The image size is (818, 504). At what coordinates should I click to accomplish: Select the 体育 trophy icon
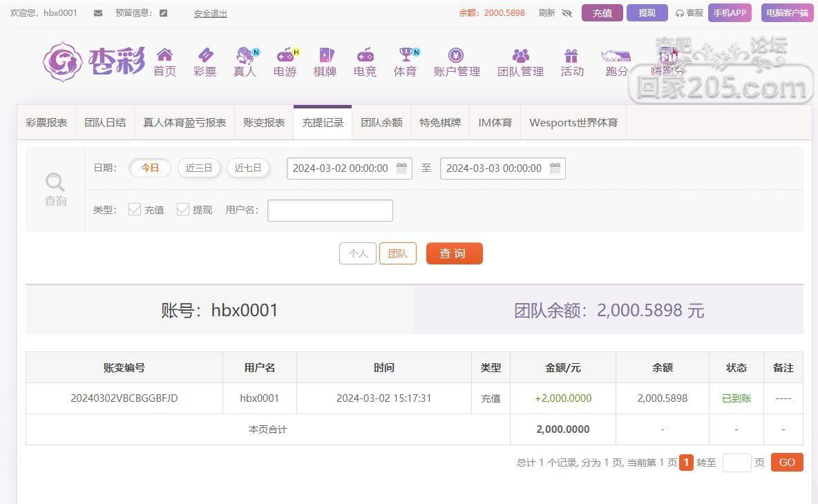pos(406,55)
